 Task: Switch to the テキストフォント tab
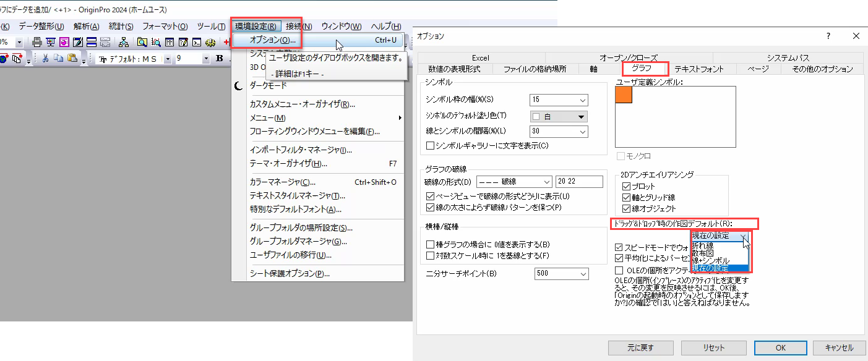click(x=698, y=69)
